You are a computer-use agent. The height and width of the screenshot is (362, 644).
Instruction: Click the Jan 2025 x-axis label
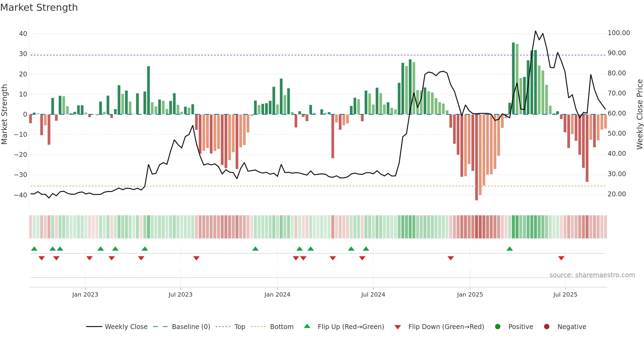470,295
